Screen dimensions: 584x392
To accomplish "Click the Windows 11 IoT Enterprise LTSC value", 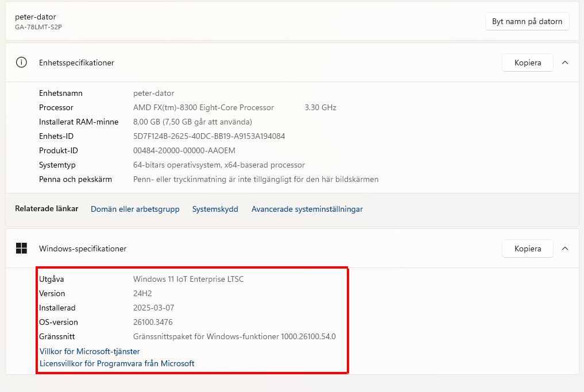I will coord(188,279).
